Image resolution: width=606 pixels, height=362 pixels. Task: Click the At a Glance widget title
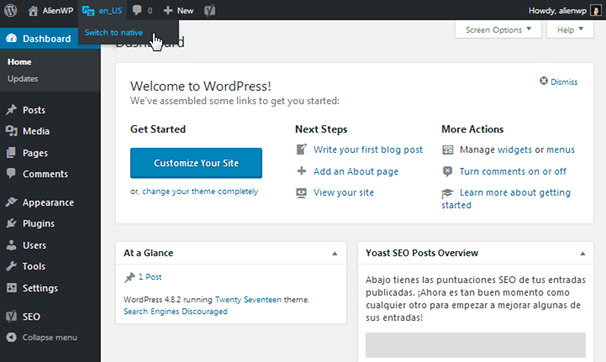pos(148,253)
